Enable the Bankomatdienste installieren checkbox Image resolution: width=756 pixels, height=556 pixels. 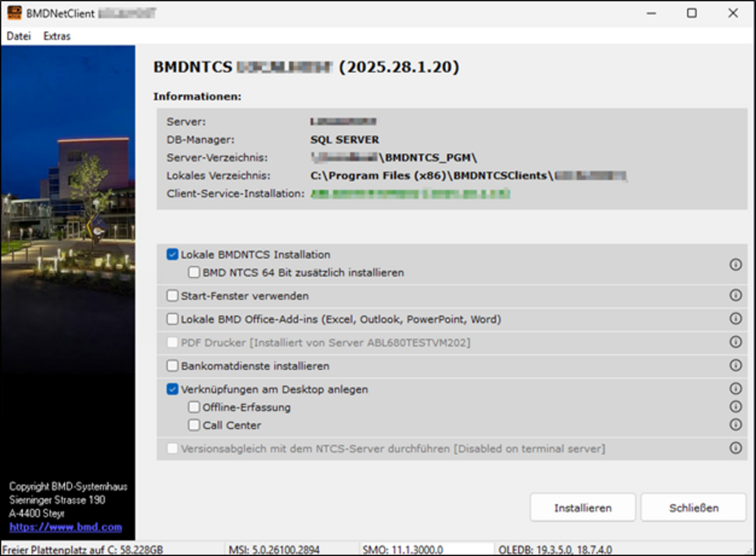pos(172,366)
